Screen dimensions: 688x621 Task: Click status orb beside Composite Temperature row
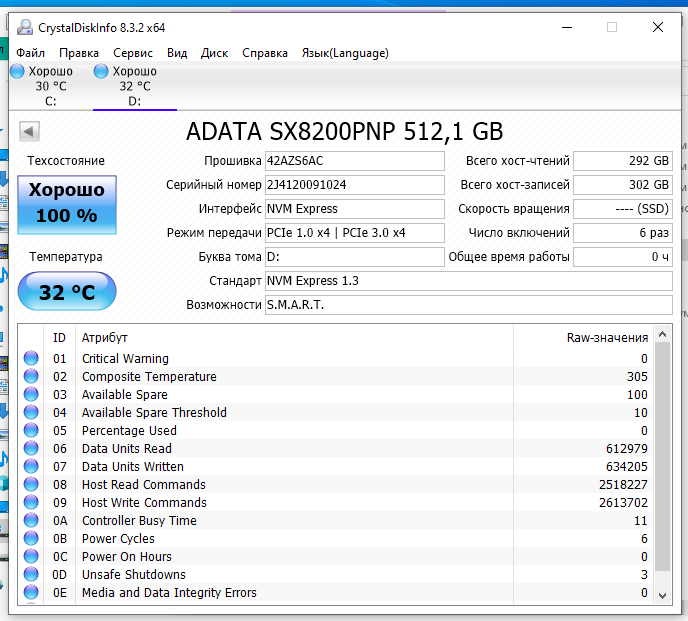click(31, 377)
